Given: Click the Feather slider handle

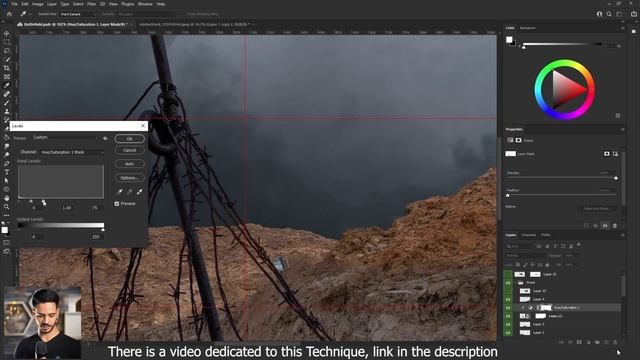Looking at the screenshot, I should 508,196.
